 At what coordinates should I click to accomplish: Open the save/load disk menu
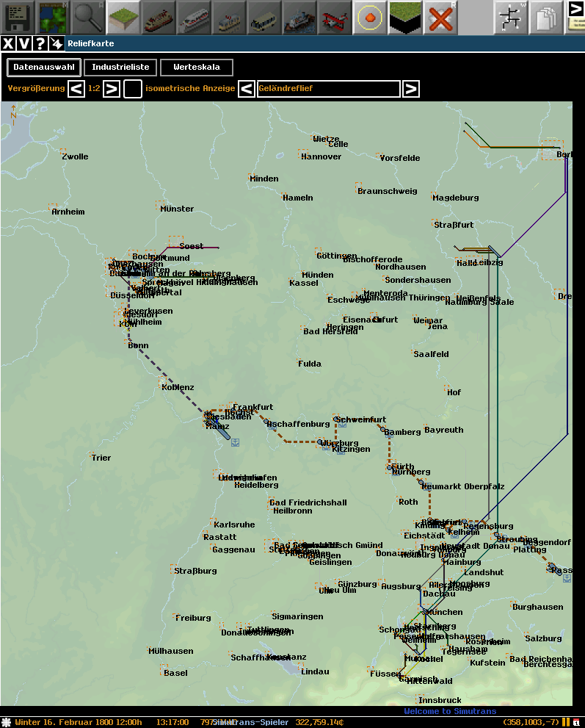point(18,17)
